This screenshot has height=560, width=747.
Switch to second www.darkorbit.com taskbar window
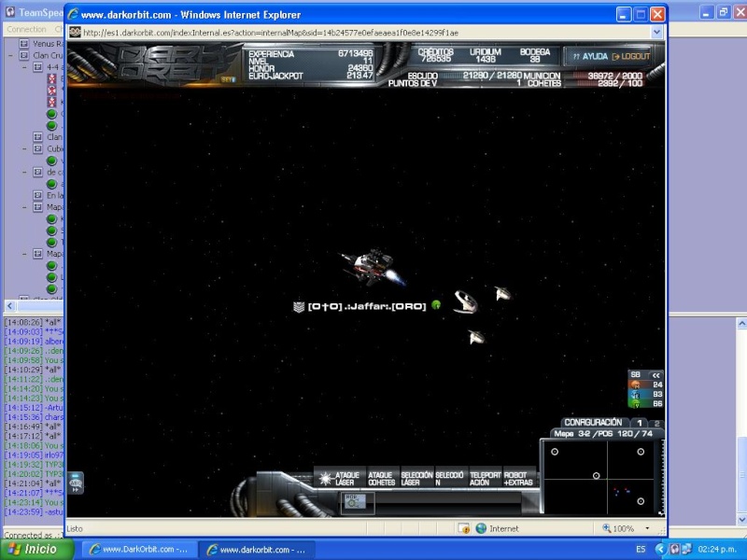point(256,550)
